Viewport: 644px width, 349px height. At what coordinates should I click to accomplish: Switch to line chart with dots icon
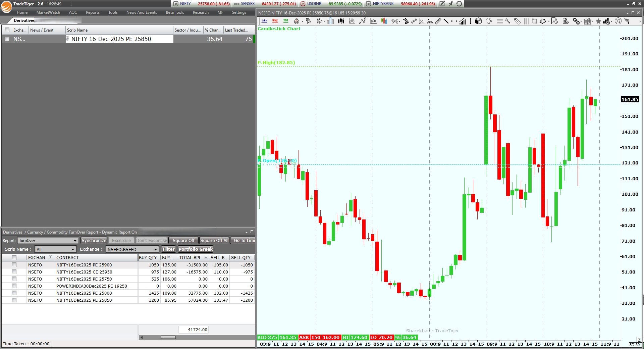(x=362, y=21)
